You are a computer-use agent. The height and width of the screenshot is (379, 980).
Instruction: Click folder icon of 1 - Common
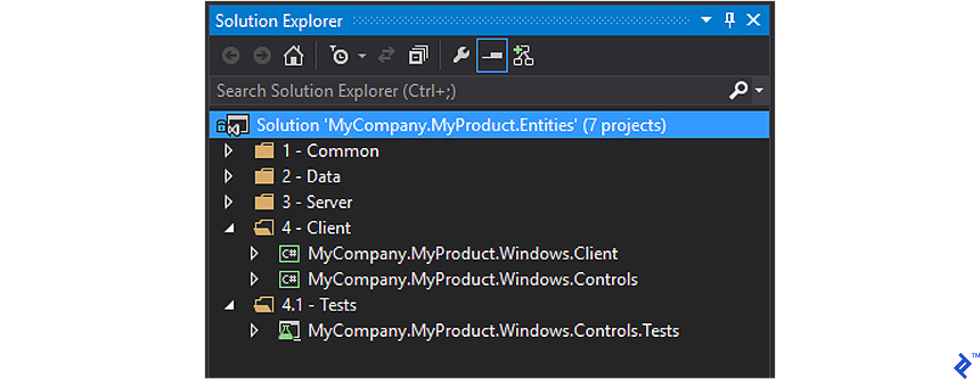[264, 151]
